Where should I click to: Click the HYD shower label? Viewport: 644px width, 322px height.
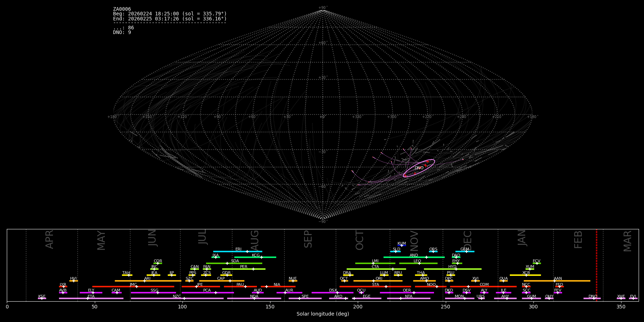tap(452, 267)
